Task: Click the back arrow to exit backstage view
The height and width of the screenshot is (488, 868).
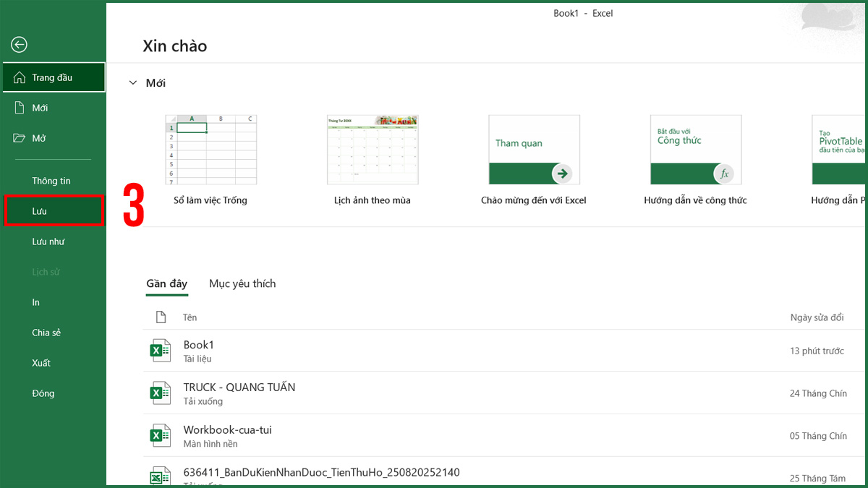Action: click(19, 45)
